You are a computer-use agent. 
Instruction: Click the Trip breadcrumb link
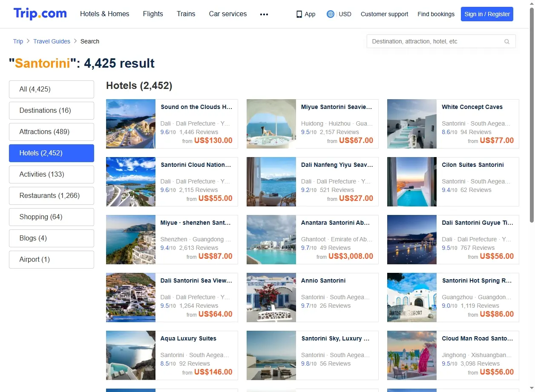pyautogui.click(x=18, y=41)
